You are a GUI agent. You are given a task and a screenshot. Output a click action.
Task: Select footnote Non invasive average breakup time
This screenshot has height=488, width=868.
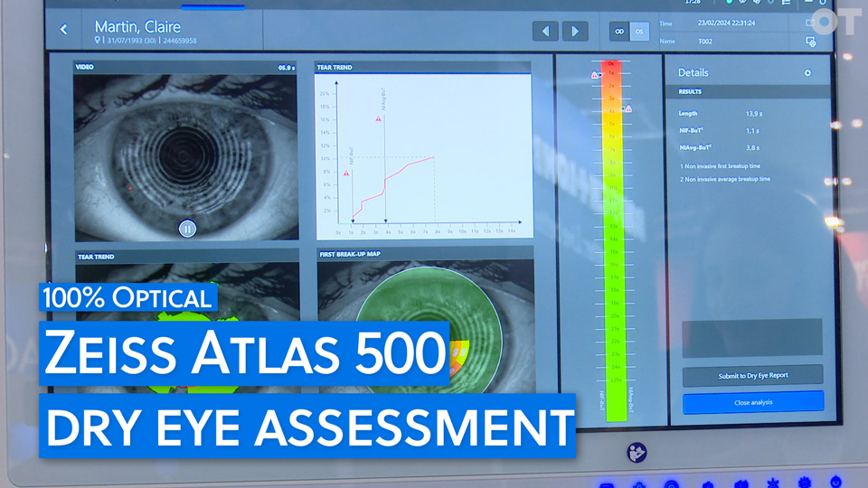click(x=727, y=179)
